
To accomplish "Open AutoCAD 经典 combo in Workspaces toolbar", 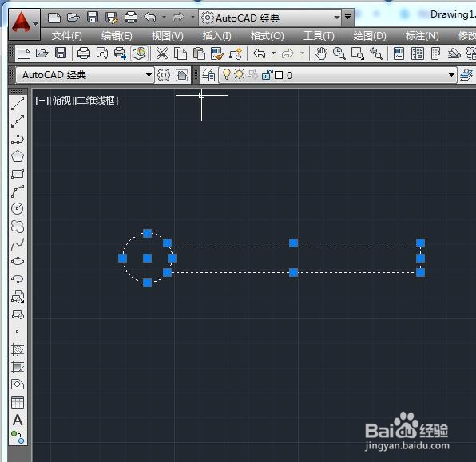I will (85, 75).
